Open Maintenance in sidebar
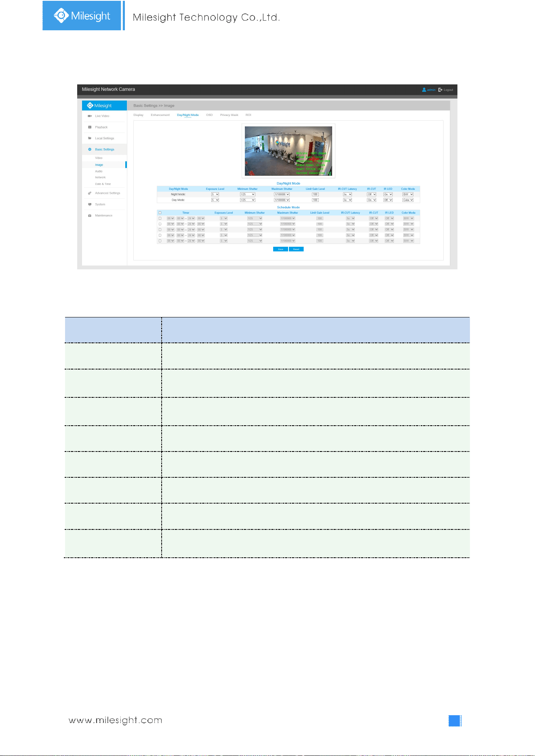This screenshot has height=756, width=535. 104,216
